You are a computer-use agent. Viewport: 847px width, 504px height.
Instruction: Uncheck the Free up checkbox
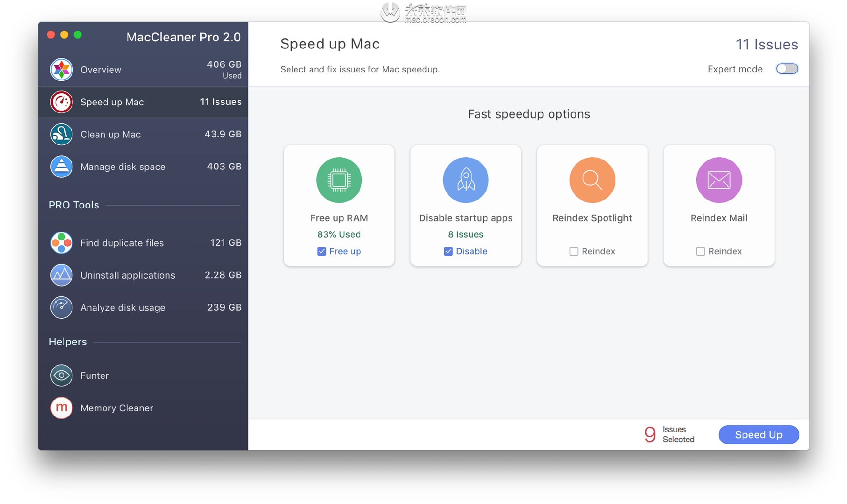(322, 252)
